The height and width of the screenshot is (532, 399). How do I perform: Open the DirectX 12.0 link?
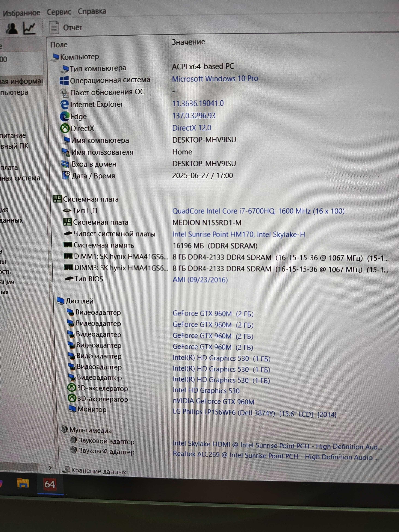192,128
